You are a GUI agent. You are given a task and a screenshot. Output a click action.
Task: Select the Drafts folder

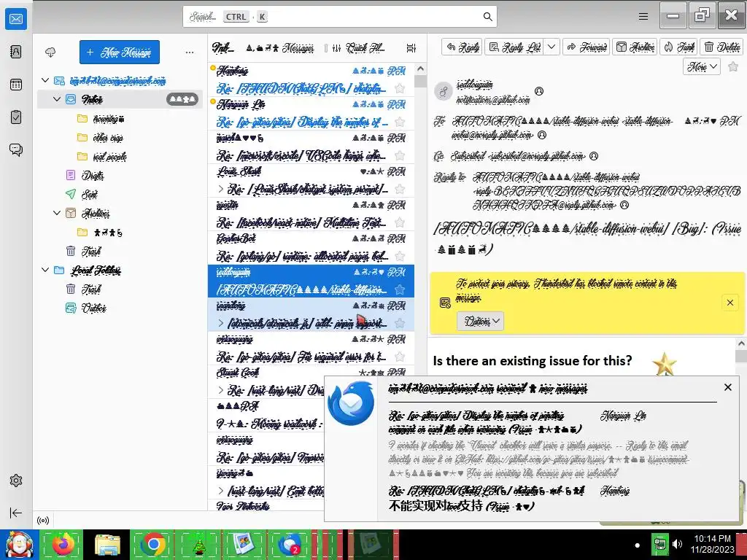tap(119, 175)
